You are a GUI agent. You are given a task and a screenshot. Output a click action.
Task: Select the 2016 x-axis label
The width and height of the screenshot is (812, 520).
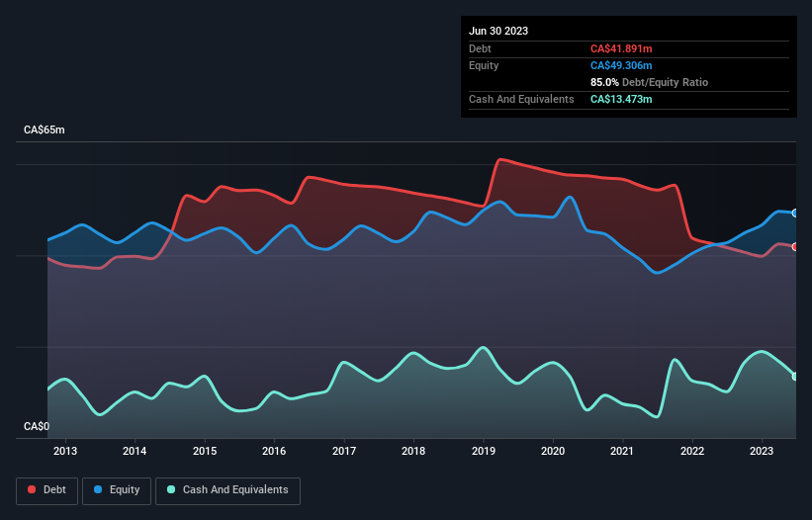274,452
